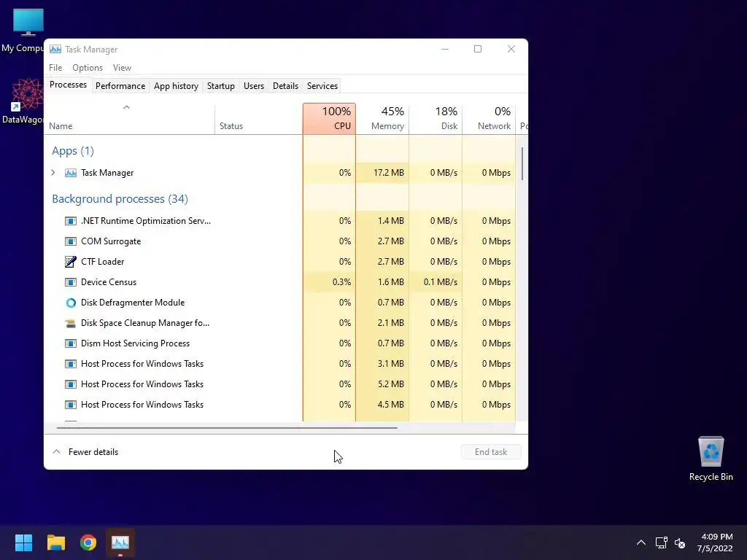Click the Task Manager app row icon
Screen dimensions: 747x560
tap(71, 173)
